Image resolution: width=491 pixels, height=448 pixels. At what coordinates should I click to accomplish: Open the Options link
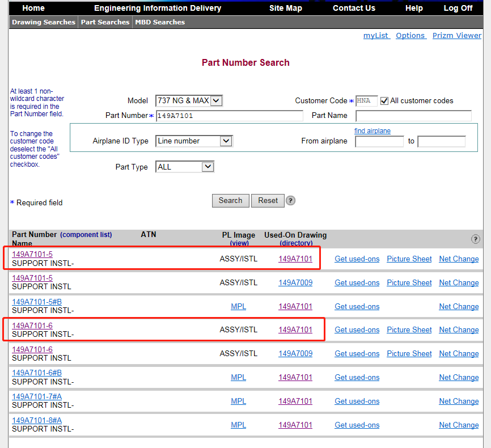[x=411, y=35]
